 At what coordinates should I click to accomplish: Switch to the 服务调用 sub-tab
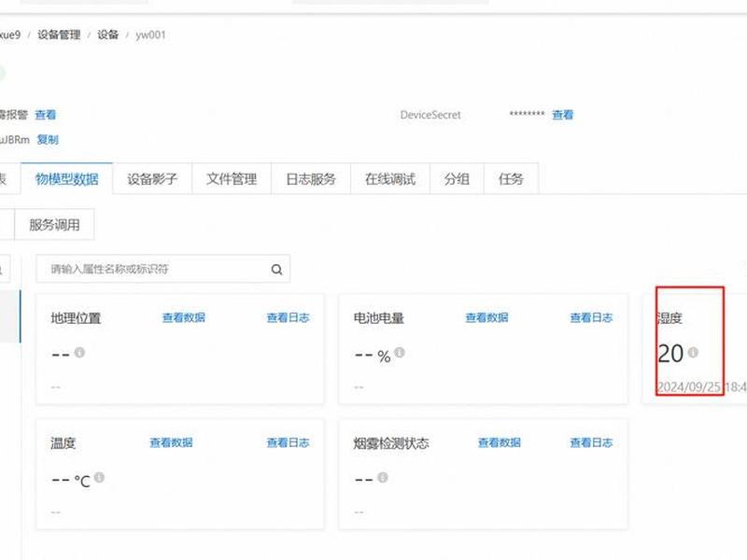(54, 224)
